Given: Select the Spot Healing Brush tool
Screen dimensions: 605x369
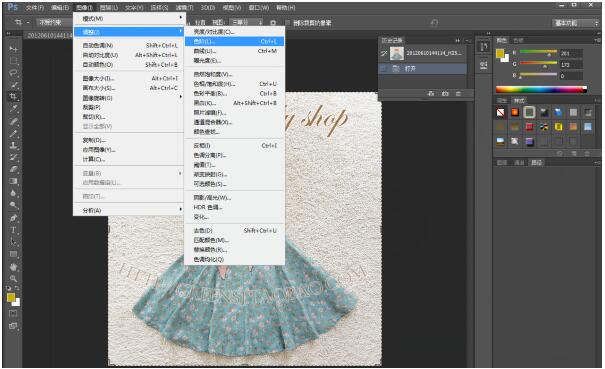Looking at the screenshot, I should pos(14,121).
